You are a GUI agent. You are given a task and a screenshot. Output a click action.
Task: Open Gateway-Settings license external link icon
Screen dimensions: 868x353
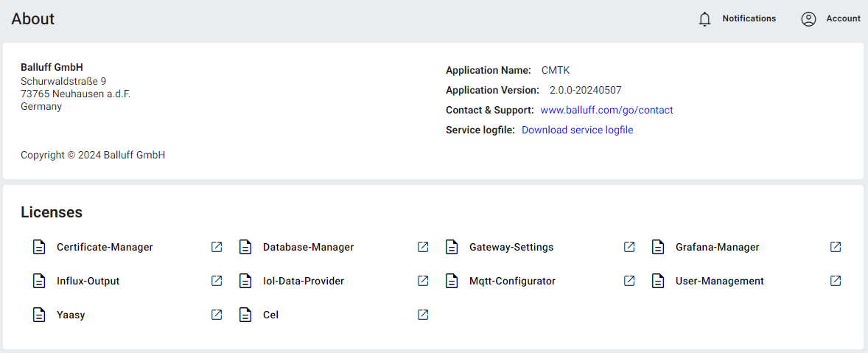[x=629, y=247]
